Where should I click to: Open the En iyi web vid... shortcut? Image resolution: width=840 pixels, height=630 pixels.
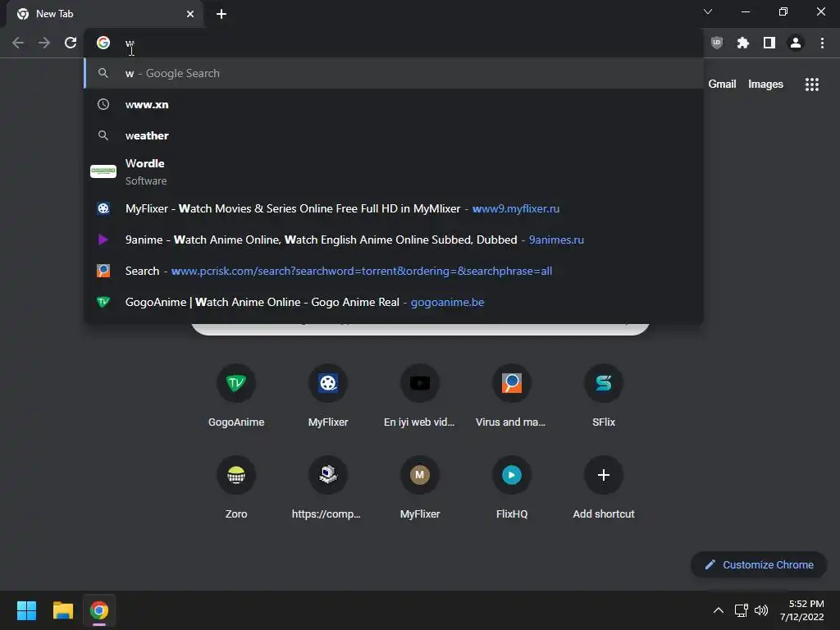tap(420, 395)
